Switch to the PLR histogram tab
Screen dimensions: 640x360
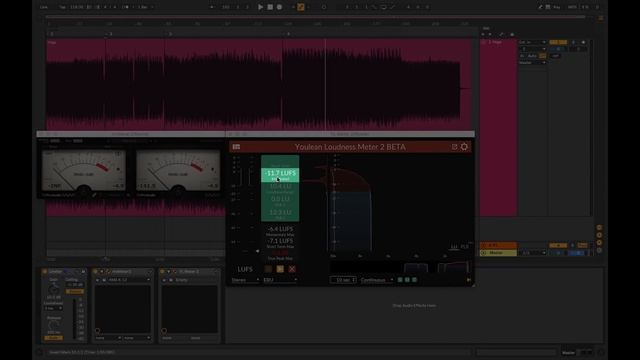tap(464, 247)
